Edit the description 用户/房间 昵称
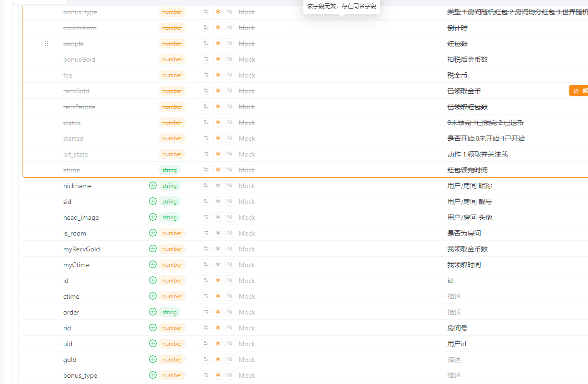Image resolution: width=588 pixels, height=384 pixels. [x=470, y=185]
